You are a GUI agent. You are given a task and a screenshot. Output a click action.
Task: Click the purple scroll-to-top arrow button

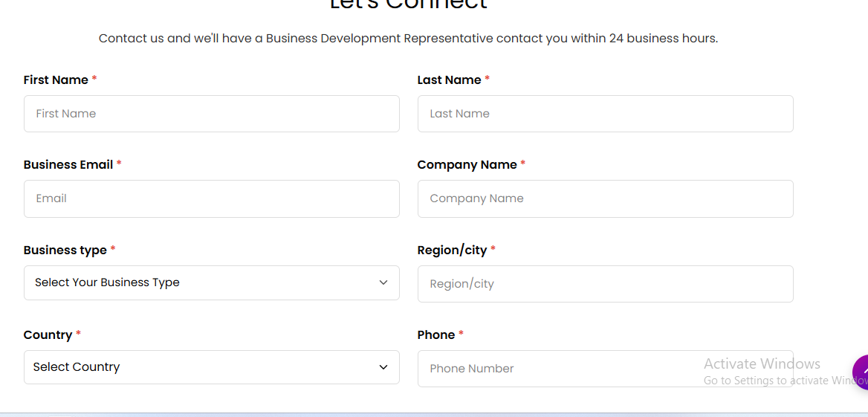[x=861, y=372]
